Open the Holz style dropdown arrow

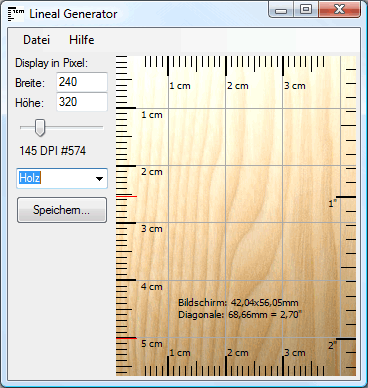point(99,179)
